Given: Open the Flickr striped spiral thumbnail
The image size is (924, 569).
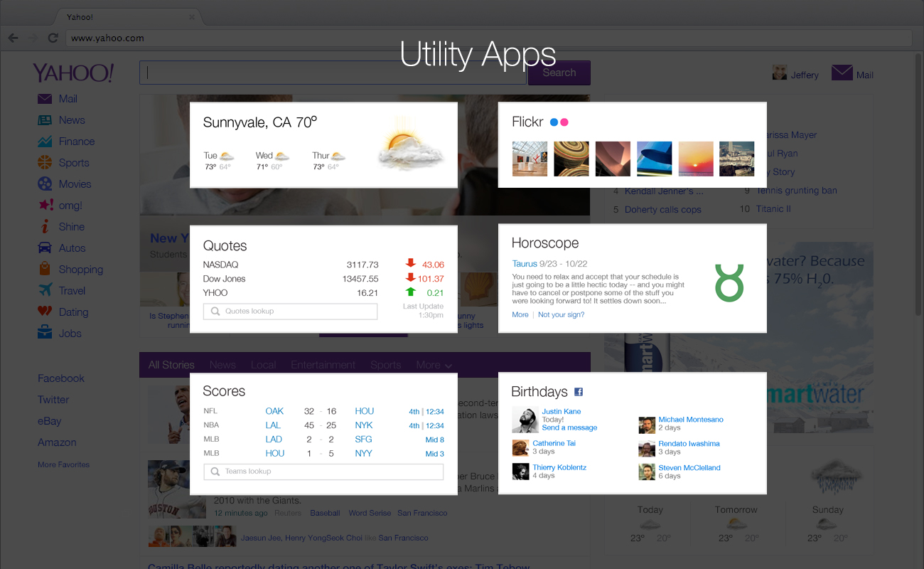Looking at the screenshot, I should 571,159.
